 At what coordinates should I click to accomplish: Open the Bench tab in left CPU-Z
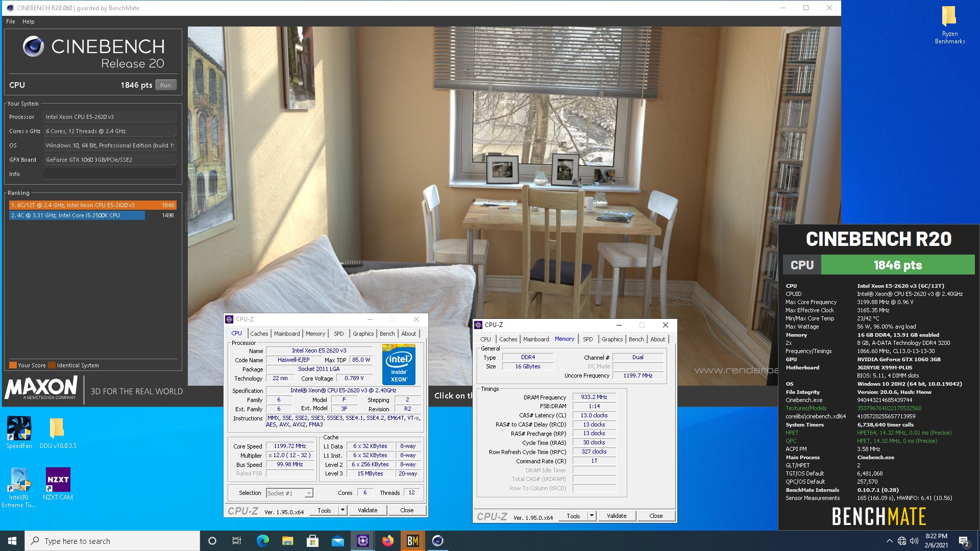(x=387, y=334)
